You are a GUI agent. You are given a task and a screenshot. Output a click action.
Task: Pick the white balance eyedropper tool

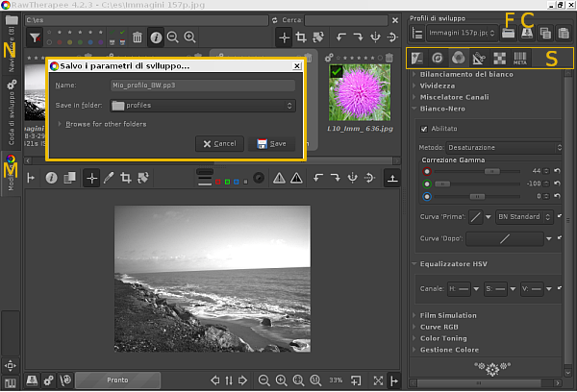pos(109,178)
